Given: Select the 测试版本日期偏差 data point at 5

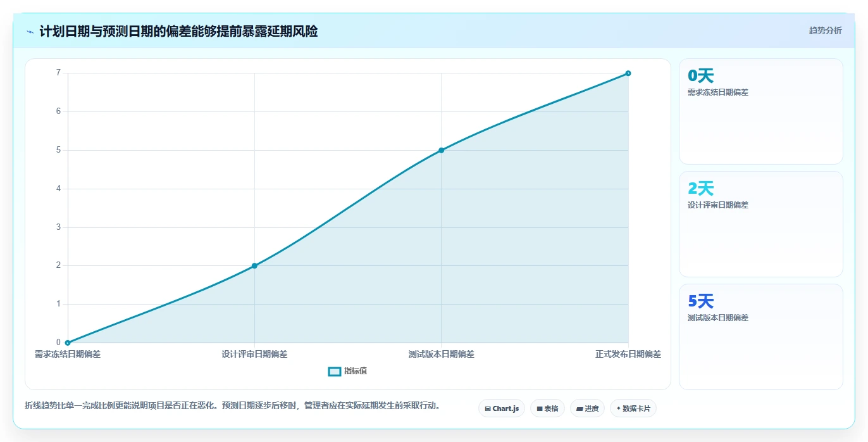Looking at the screenshot, I should coord(441,150).
